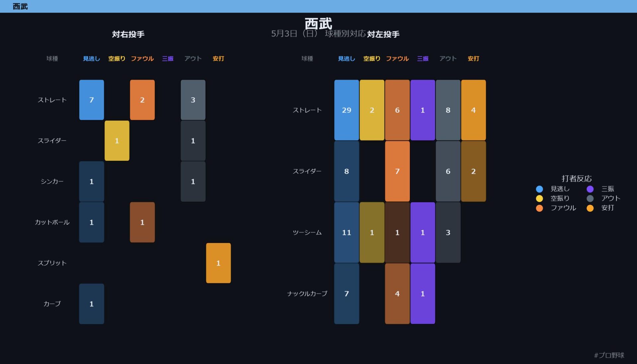Select the ストレート ファウル cell showing 6
637x364 pixels.
[397, 110]
